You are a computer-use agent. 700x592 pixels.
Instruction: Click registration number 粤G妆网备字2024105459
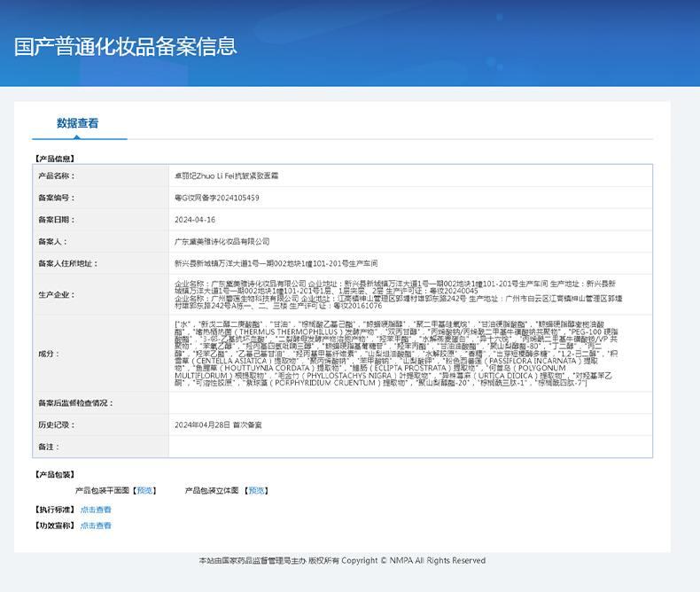pyautogui.click(x=217, y=198)
